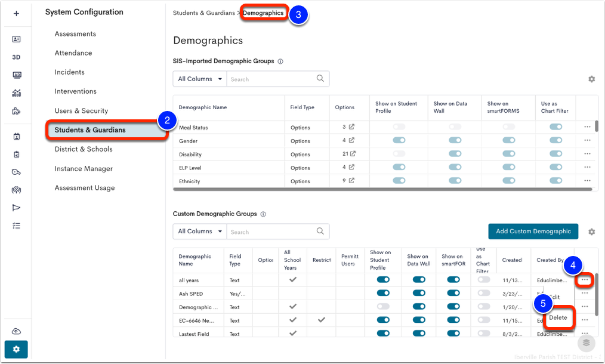
Task: Open ELP Level options external link icon
Action: pyautogui.click(x=351, y=167)
